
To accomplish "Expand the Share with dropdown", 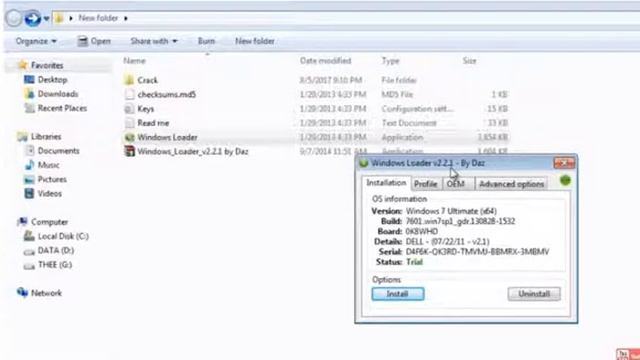I will (154, 41).
